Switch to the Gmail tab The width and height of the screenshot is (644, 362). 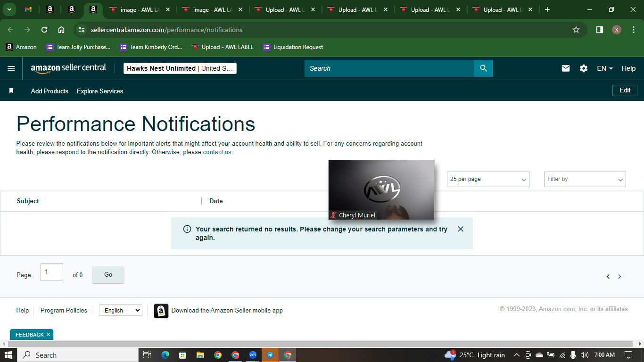tap(28, 9)
